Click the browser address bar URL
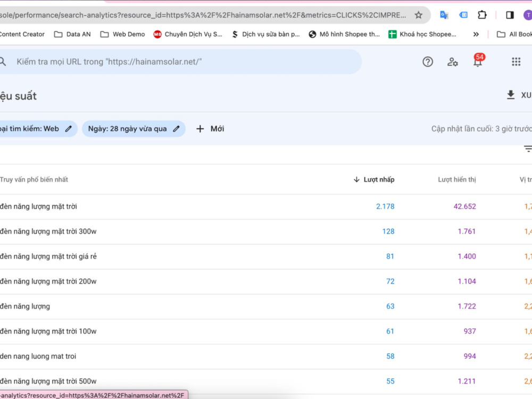Viewport: 532px width, 399px height. pos(203,15)
